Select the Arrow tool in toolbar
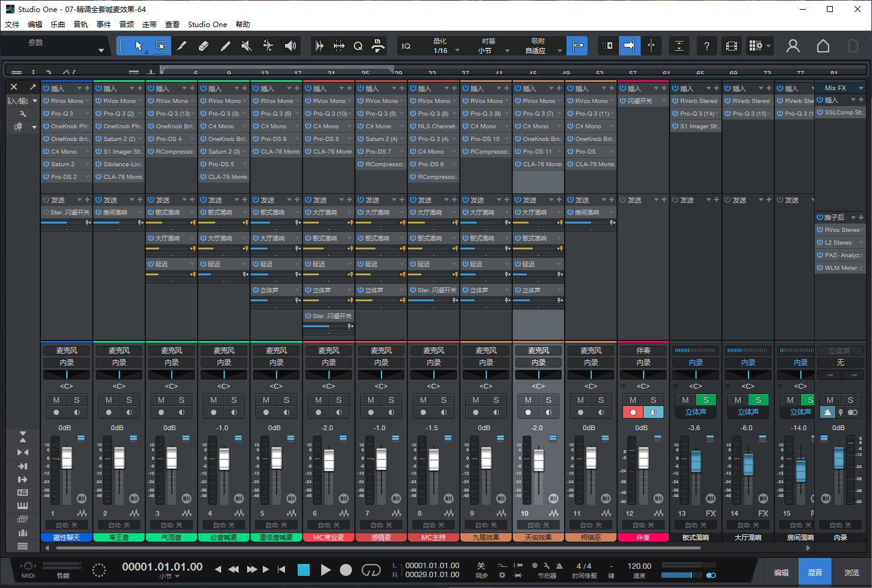Image resolution: width=872 pixels, height=588 pixels. coord(139,46)
